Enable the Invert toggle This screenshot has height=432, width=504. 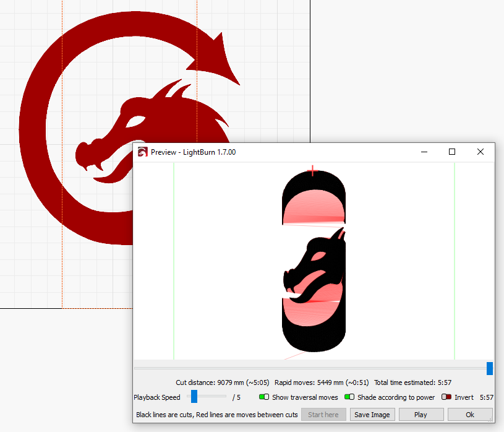(x=446, y=397)
